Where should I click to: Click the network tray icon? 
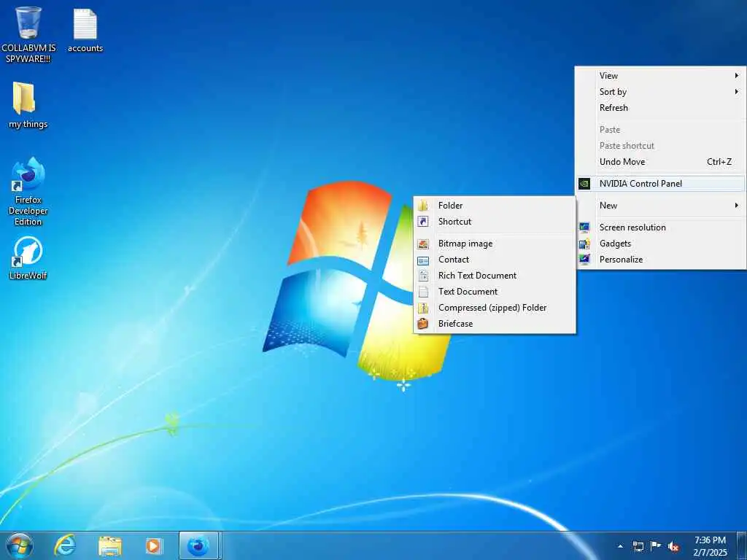(638, 546)
